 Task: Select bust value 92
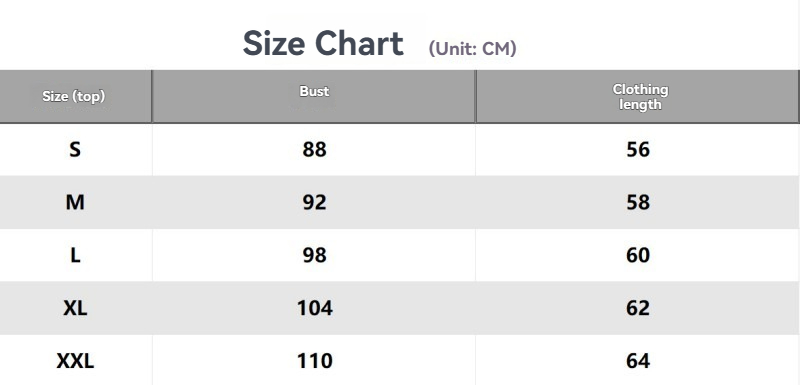(314, 202)
